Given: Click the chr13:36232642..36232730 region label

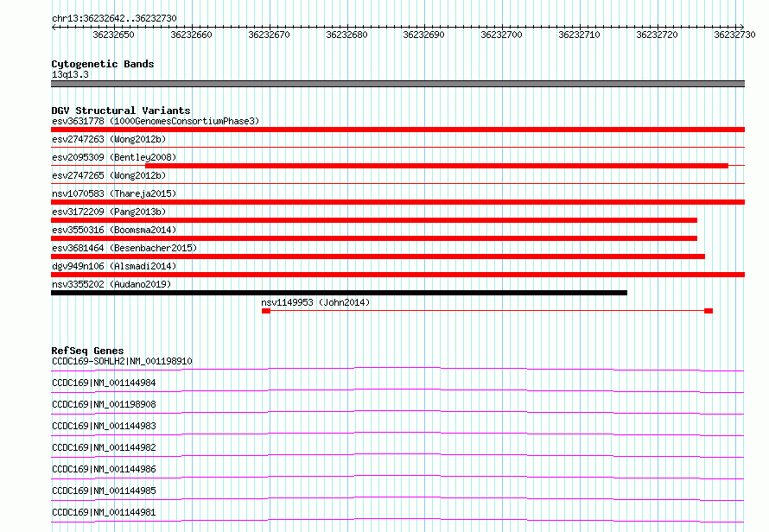Looking at the screenshot, I should pos(114,18).
